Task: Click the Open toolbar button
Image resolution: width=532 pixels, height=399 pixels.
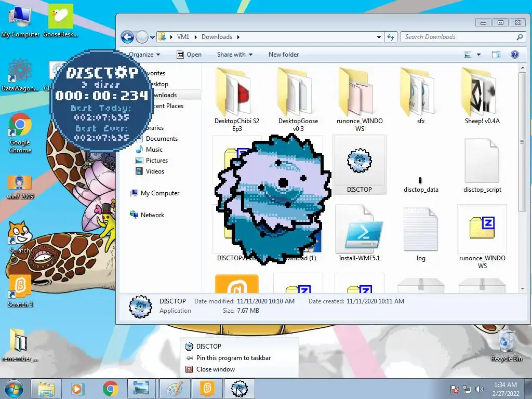Action: [189, 54]
